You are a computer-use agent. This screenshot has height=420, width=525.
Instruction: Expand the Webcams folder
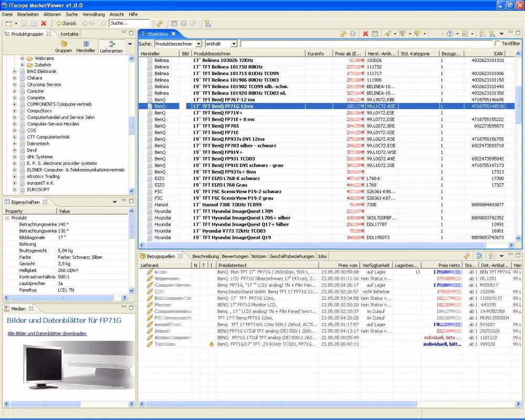pyautogui.click(x=23, y=58)
